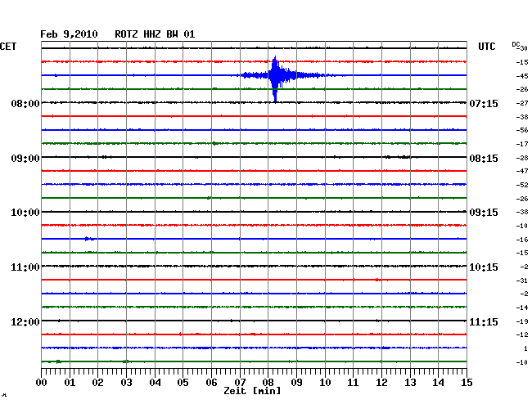Click minute tick label '14' on time axis
532x404 pixels.
pyautogui.click(x=438, y=382)
